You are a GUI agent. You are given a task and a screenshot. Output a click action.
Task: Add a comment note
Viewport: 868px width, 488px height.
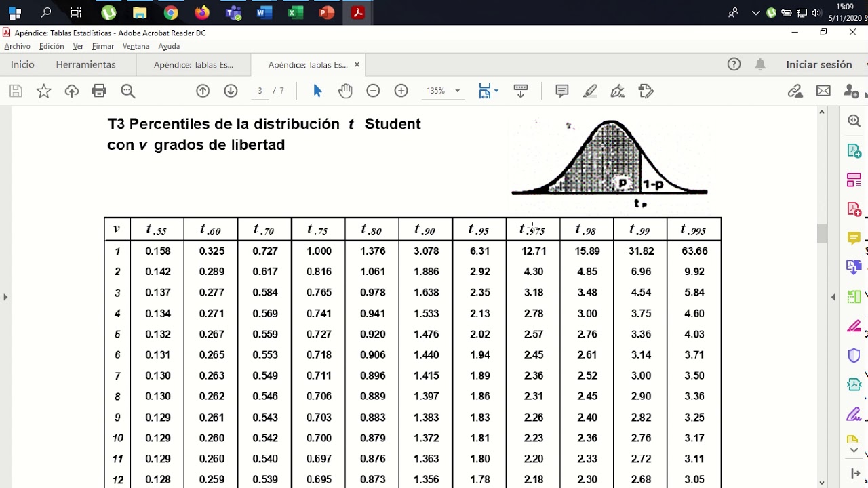(562, 91)
